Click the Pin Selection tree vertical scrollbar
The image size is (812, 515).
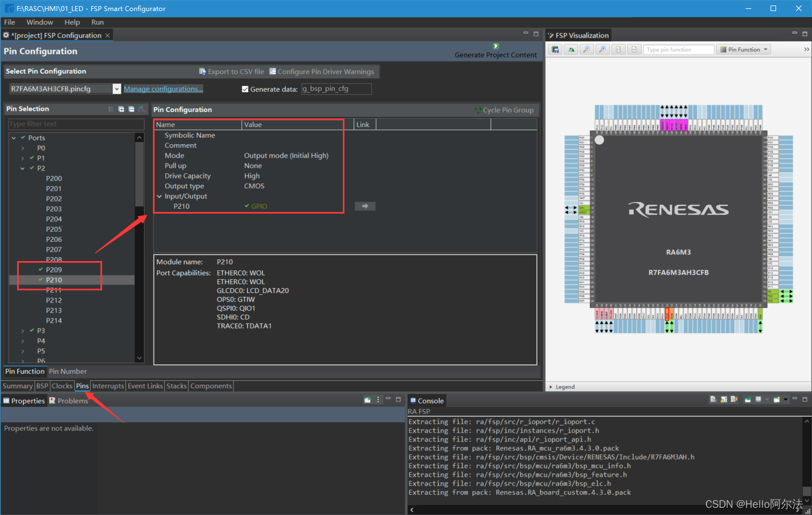139,247
